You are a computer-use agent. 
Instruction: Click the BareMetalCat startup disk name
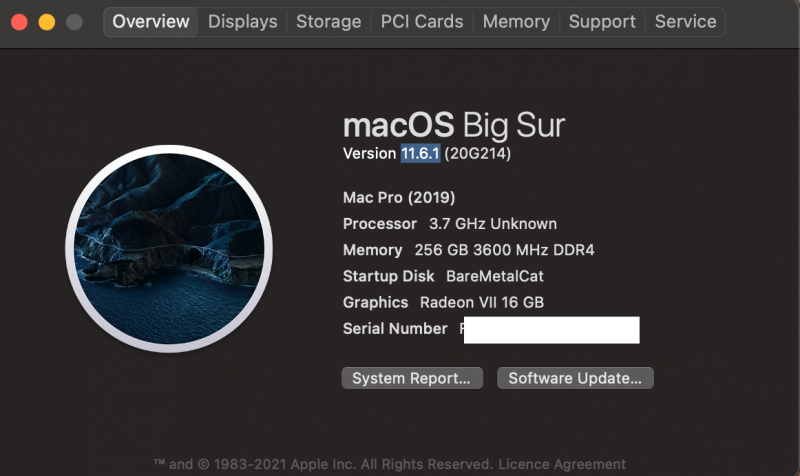pos(495,276)
